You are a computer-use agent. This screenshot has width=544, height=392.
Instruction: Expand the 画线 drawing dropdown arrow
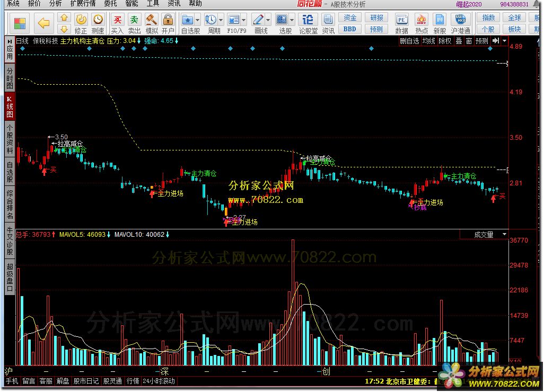click(268, 21)
